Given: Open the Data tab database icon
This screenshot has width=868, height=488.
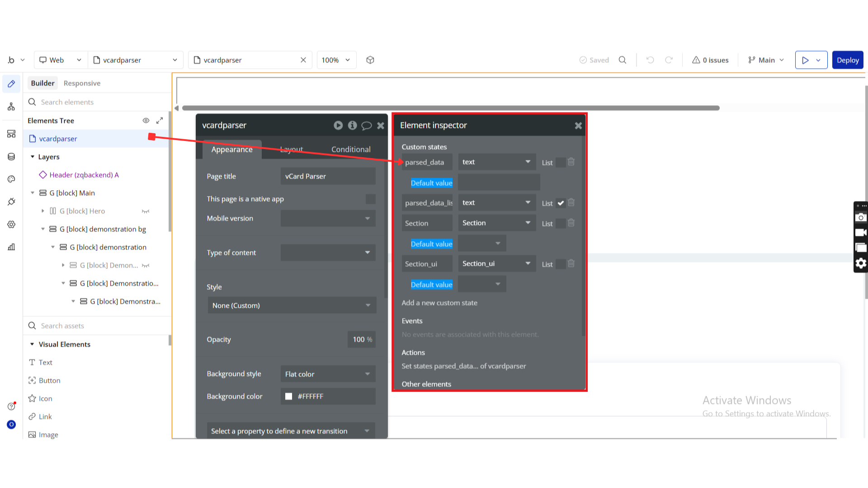Looking at the screenshot, I should (11, 157).
